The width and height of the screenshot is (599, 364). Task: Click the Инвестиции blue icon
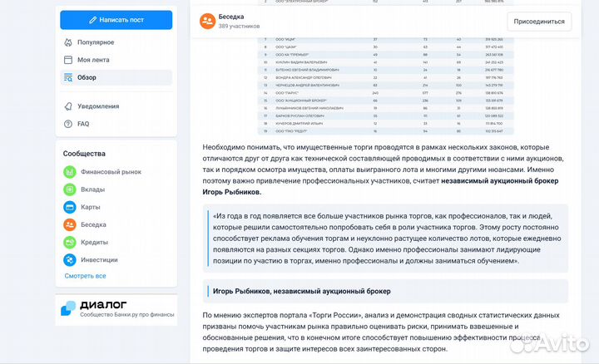[70, 260]
